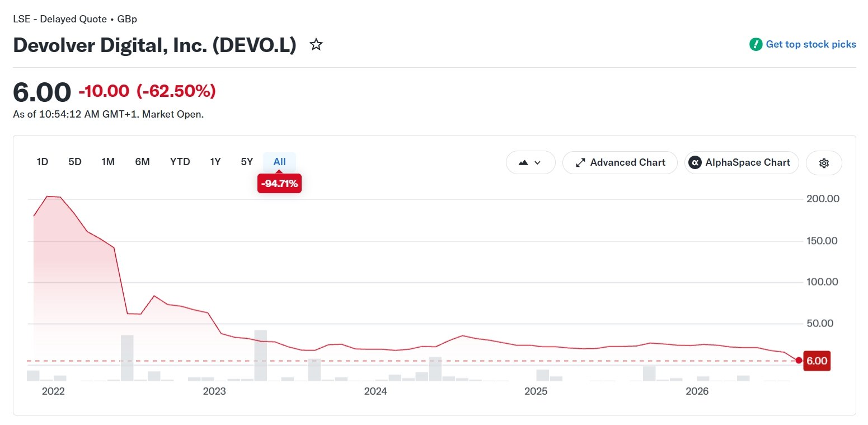Image resolution: width=868 pixels, height=425 pixels.
Task: Click the Devolver Digital, Inc. (DEVO.L) title
Action: tap(155, 45)
